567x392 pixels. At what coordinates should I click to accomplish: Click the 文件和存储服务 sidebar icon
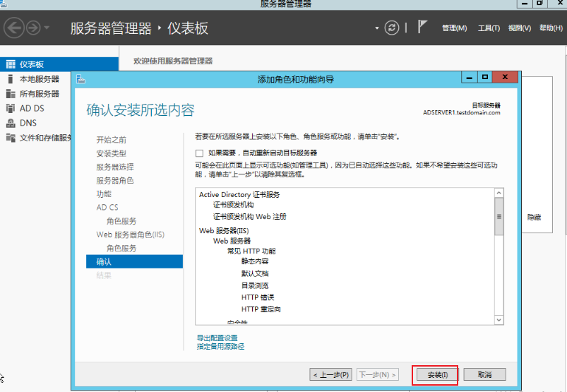click(11, 138)
